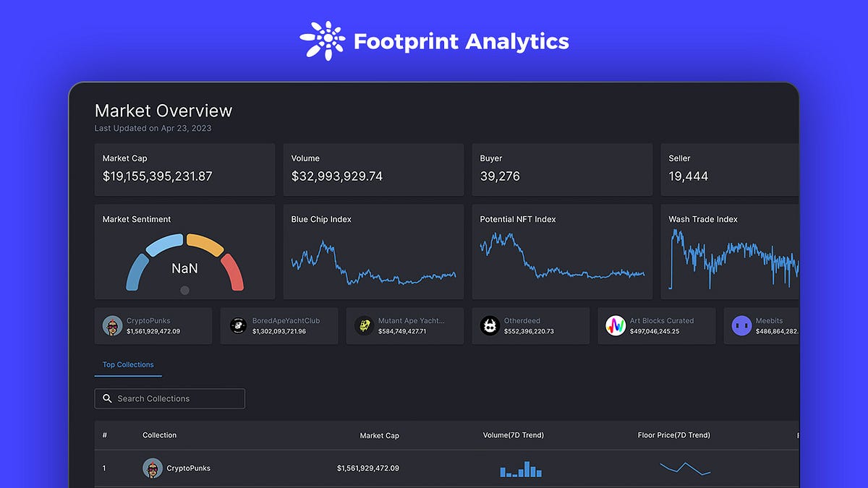The width and height of the screenshot is (868, 488).
Task: Click the Market Sentiment gauge pointer
Action: coord(184,291)
